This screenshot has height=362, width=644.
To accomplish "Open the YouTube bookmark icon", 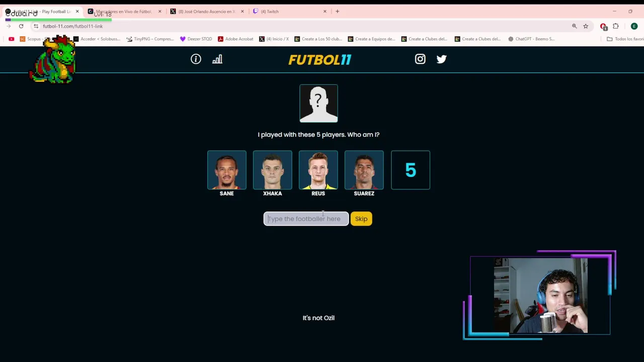I will [x=11, y=39].
